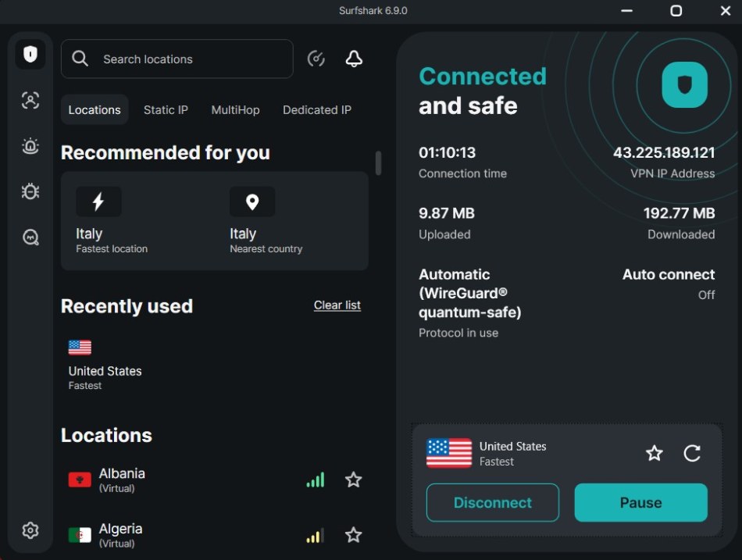The image size is (742, 560).
Task: Close the Surfshark window
Action: (726, 10)
